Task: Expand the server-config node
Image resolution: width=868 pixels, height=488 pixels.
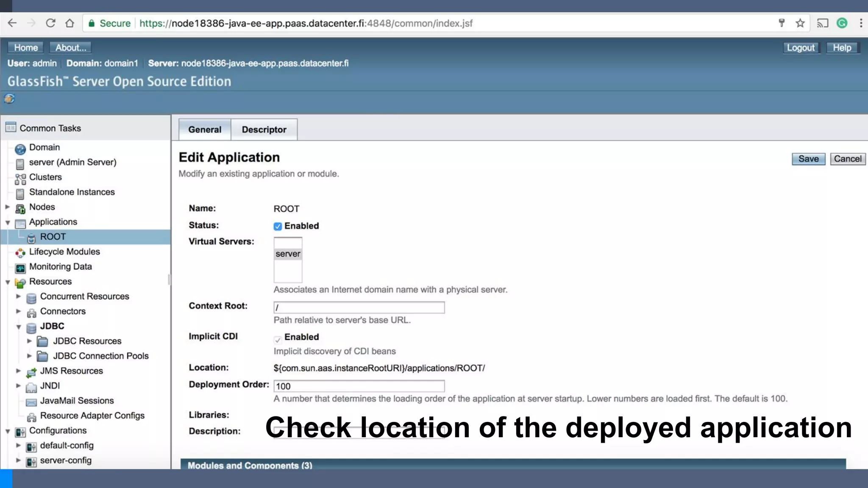Action: click(x=18, y=460)
